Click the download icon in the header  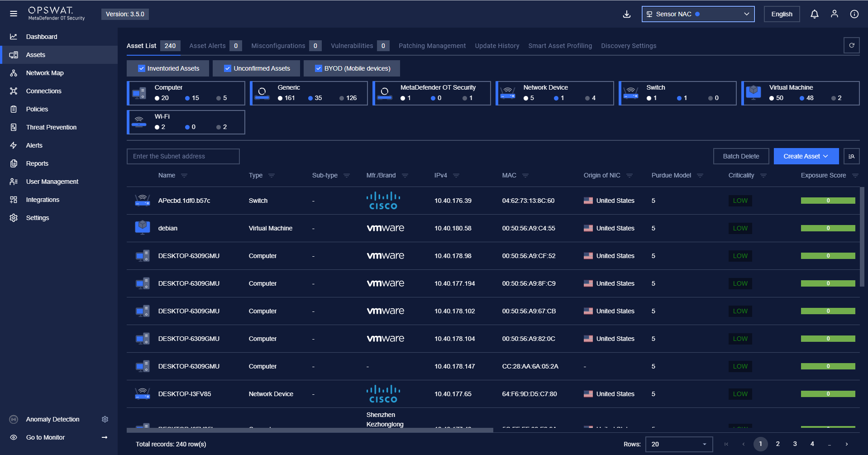[x=627, y=14]
